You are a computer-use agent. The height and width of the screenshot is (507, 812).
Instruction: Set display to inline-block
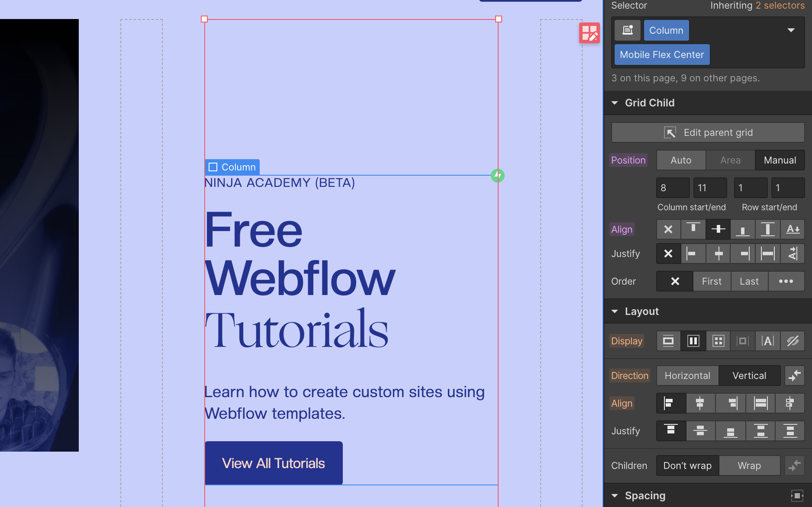743,341
